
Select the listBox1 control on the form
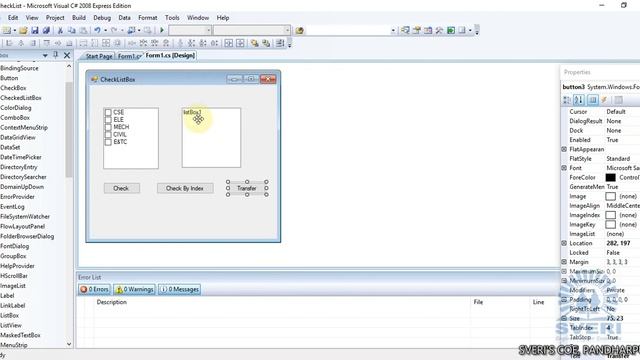211,138
